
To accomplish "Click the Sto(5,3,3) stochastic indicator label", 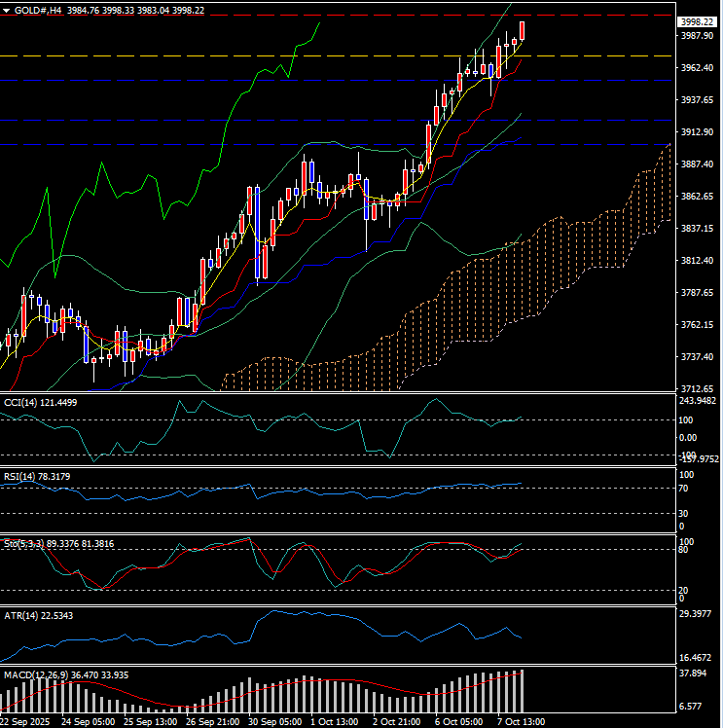I will click(x=23, y=544).
